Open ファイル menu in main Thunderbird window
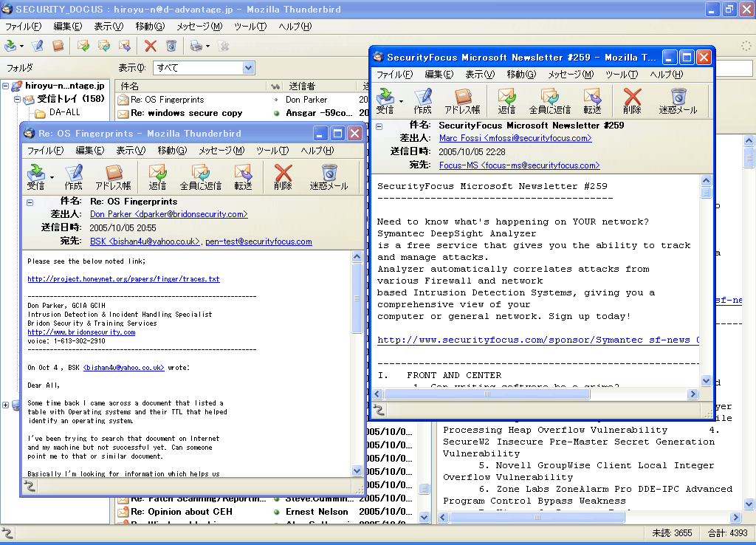Screen dimensions: 756x545 (x=23, y=27)
